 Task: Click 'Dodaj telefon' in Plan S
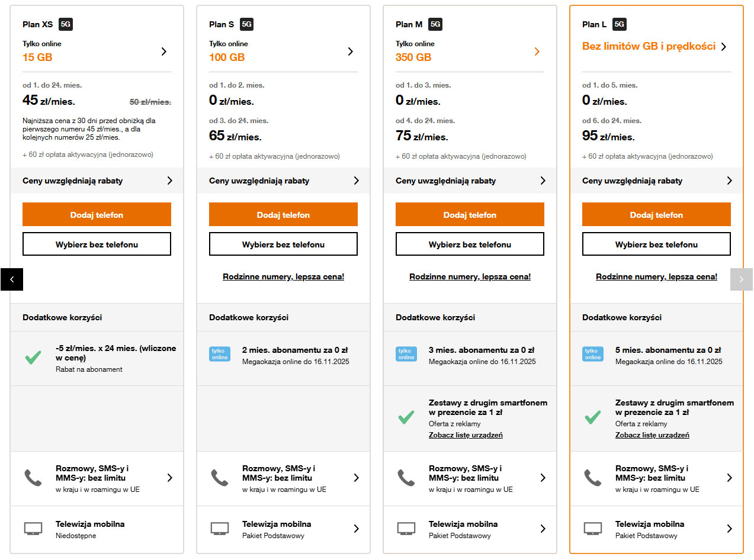point(283,215)
